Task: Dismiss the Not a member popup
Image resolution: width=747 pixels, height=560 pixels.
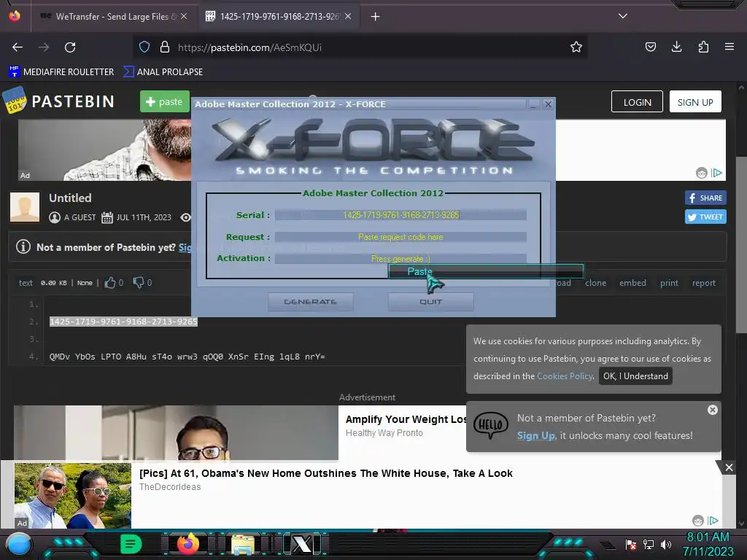Action: click(712, 410)
